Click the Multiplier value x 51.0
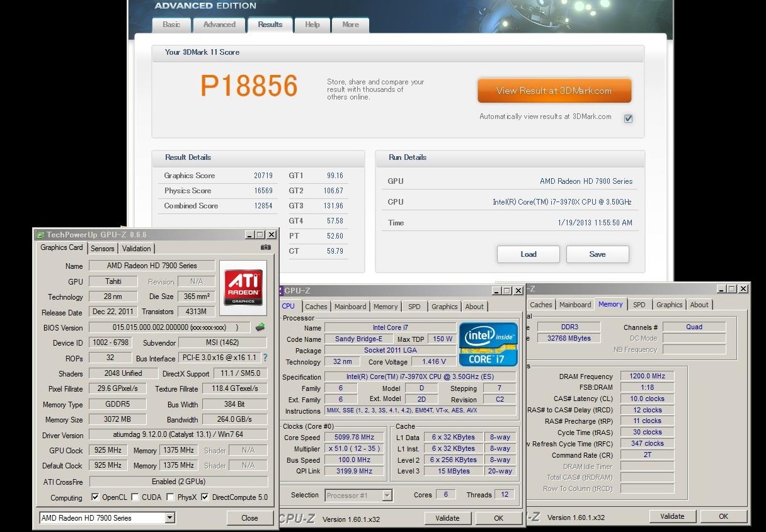Image resolution: width=766 pixels, height=532 pixels. [355, 448]
